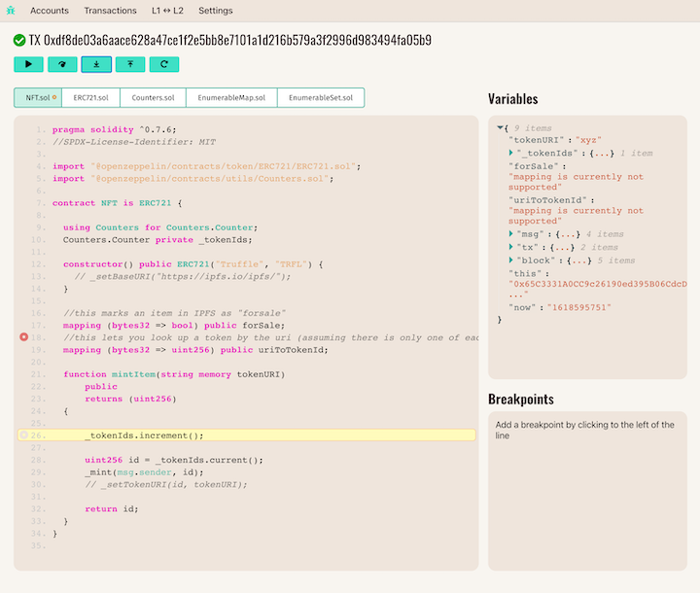Image resolution: width=700 pixels, height=593 pixels.
Task: Click the restart debugger button
Action: point(164,64)
